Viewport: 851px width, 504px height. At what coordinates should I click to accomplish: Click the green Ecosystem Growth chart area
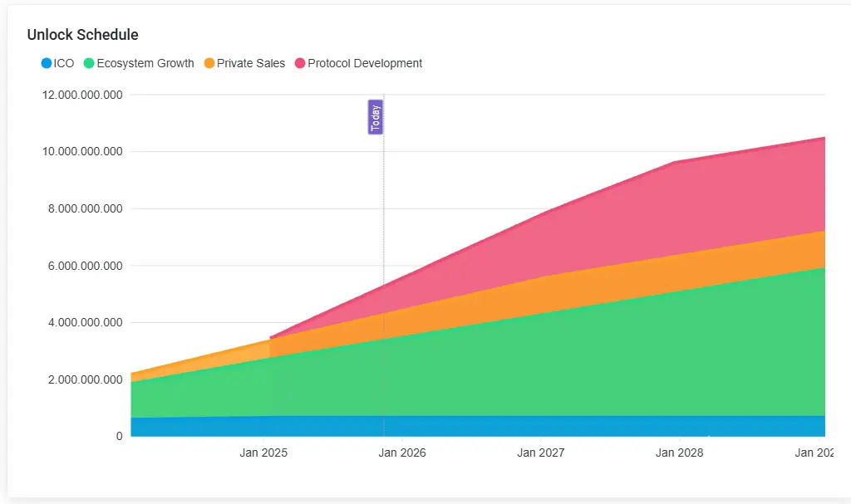(x=543, y=369)
